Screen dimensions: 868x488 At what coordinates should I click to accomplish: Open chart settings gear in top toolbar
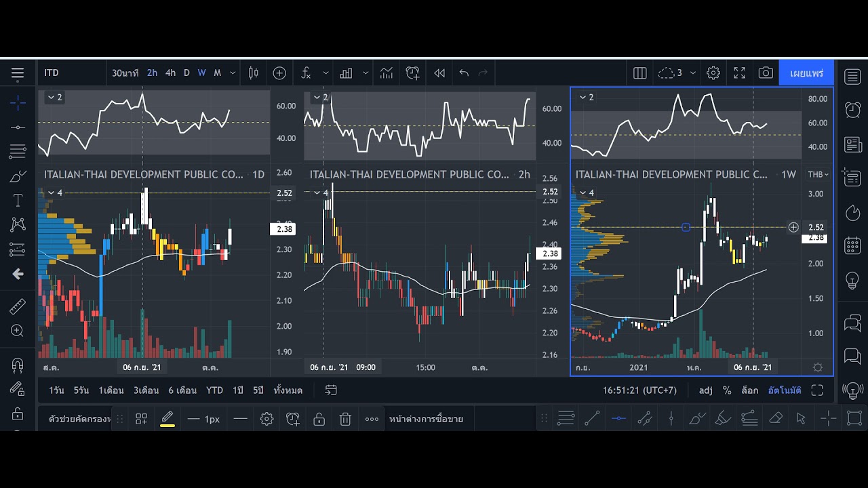713,73
